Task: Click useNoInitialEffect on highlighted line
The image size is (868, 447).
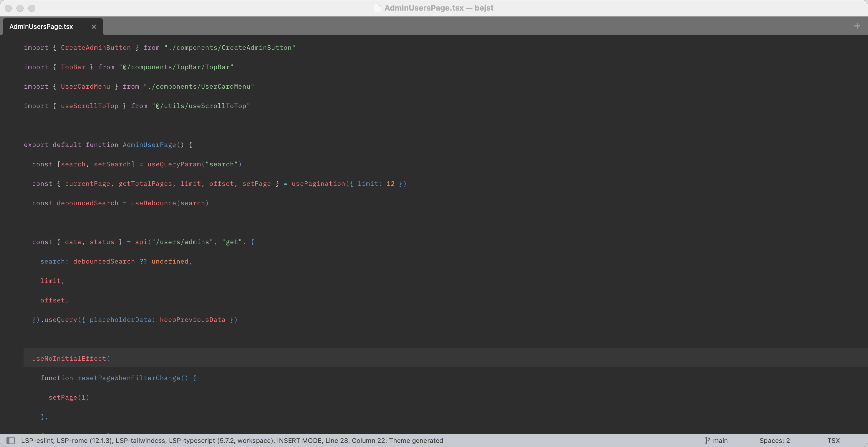Action: pyautogui.click(x=69, y=358)
